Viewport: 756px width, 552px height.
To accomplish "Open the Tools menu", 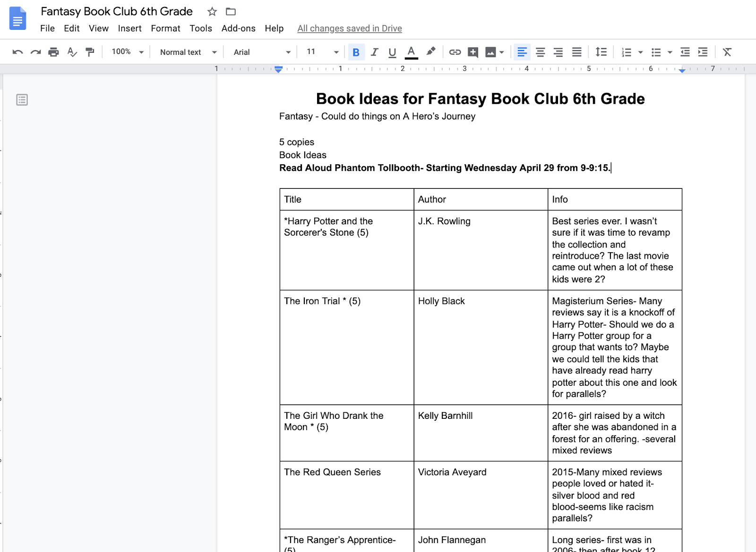I will click(200, 28).
